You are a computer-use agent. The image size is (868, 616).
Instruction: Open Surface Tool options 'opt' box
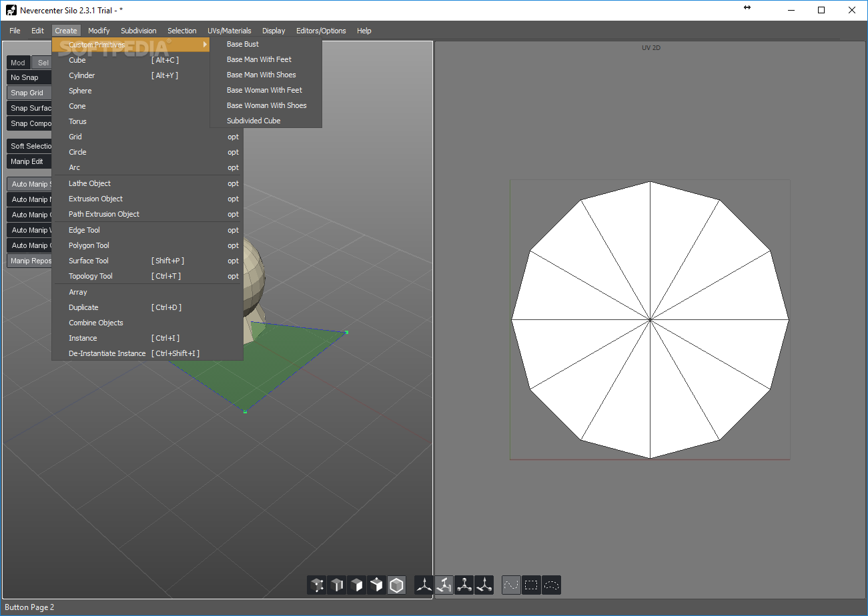point(233,261)
